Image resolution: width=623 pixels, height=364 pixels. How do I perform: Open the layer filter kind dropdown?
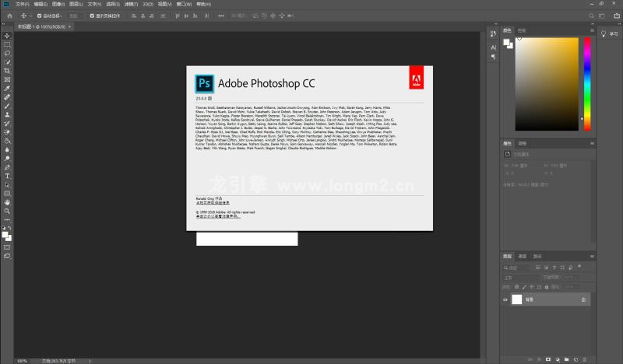(517, 268)
